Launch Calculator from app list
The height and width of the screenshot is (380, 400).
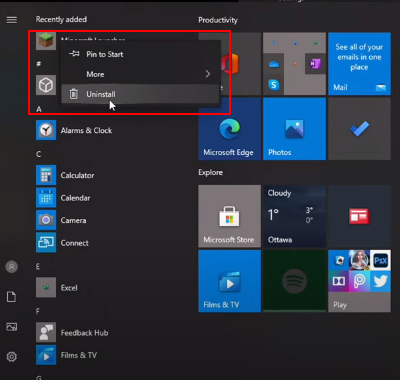click(x=46, y=175)
